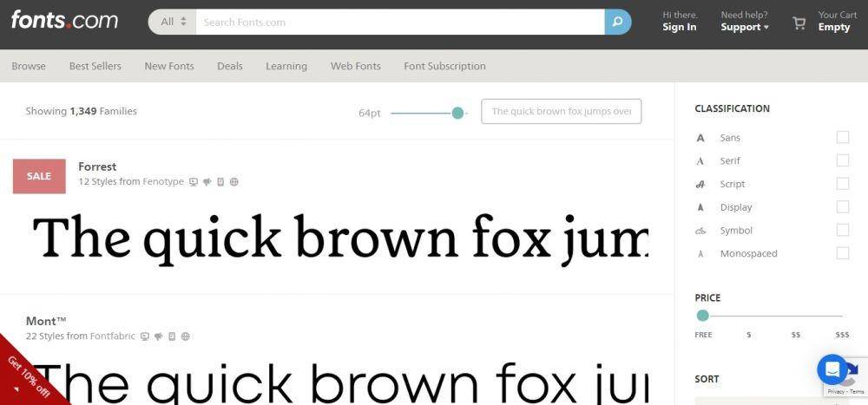Open Font Subscription page
868x405 pixels.
[444, 66]
